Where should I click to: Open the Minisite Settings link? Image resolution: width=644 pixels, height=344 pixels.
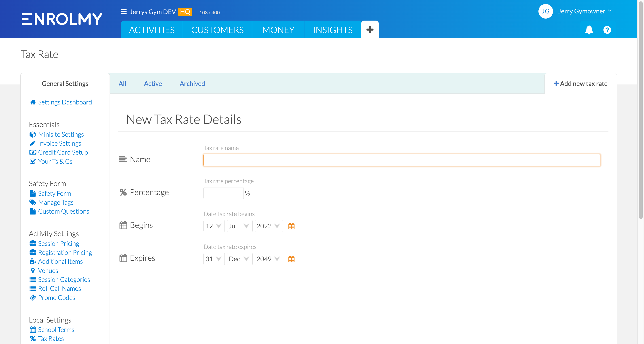pos(61,134)
